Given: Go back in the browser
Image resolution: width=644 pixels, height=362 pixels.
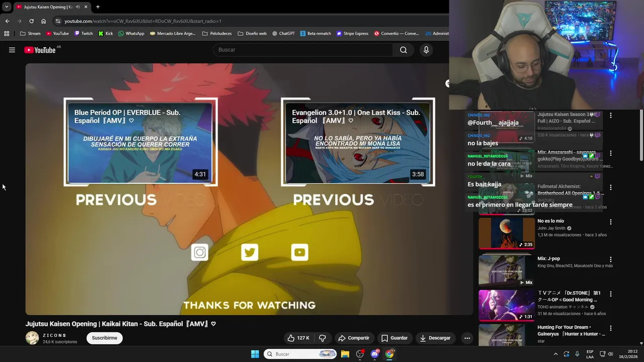Looking at the screenshot, I should click(7, 21).
